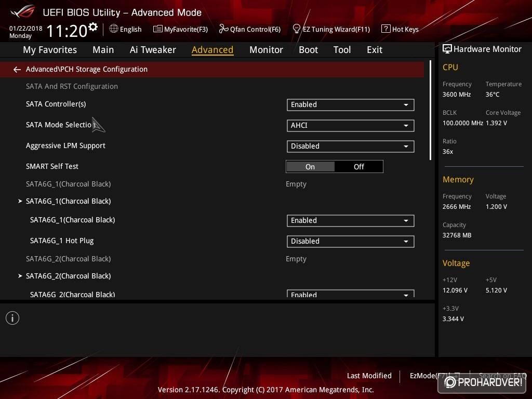Click memory voltage 1.200 V value

496,207
